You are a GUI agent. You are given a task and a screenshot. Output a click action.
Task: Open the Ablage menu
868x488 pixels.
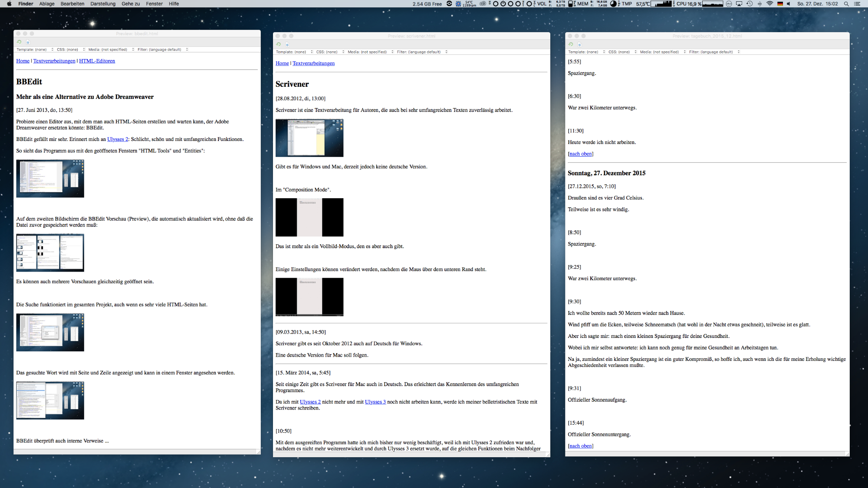[x=47, y=4]
